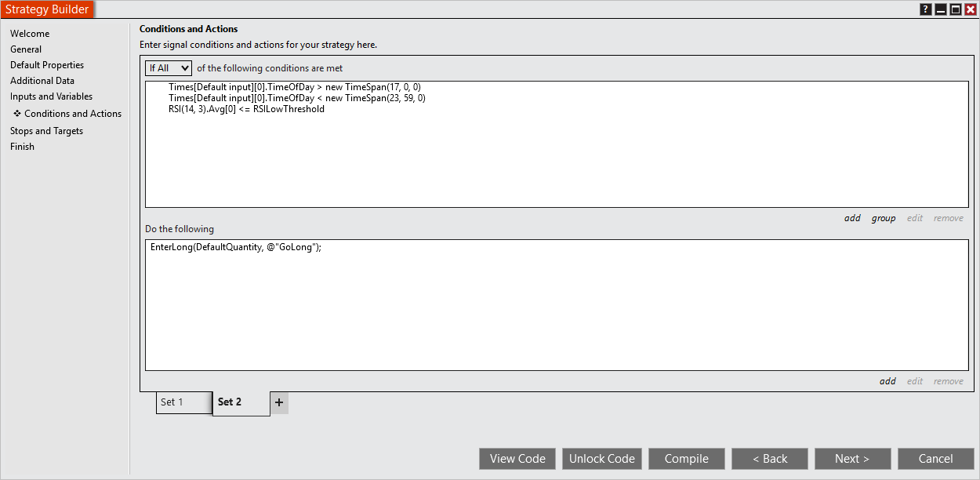Click group to group selected conditions

884,217
